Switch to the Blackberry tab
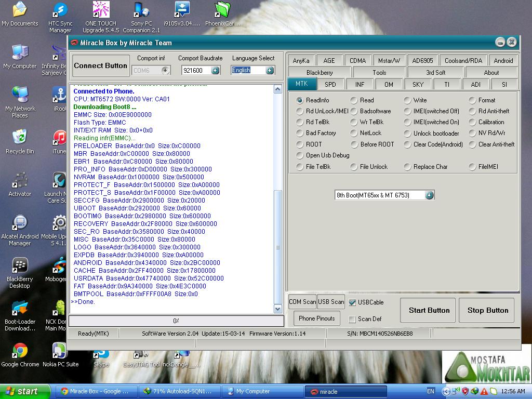This screenshot has width=532, height=399. point(320,73)
